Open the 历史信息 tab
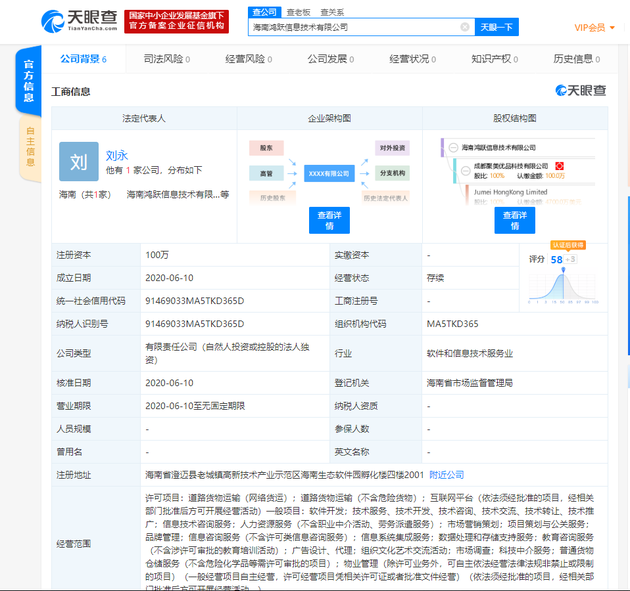Screen dimensions: 630x591 pyautogui.click(x=577, y=59)
